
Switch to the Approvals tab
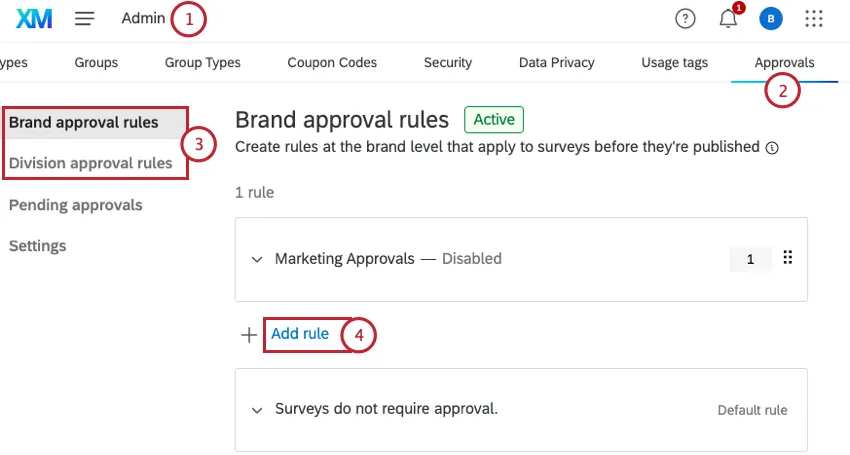(784, 62)
